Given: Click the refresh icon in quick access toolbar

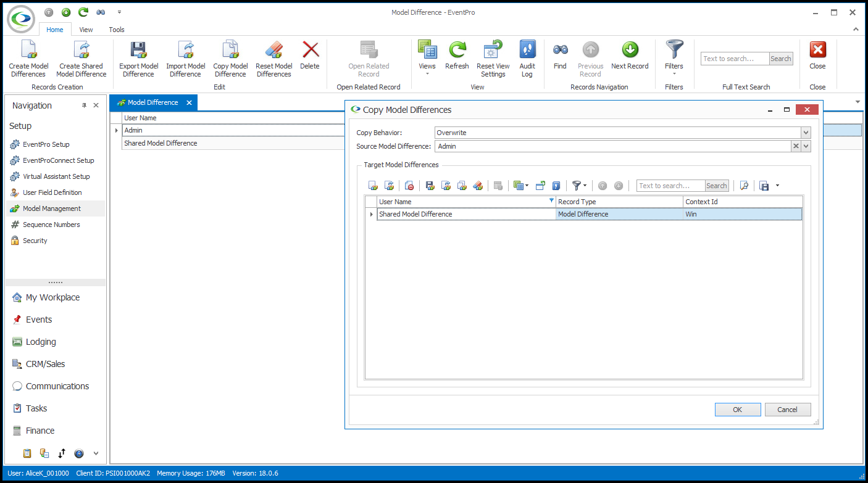Looking at the screenshot, I should (83, 12).
